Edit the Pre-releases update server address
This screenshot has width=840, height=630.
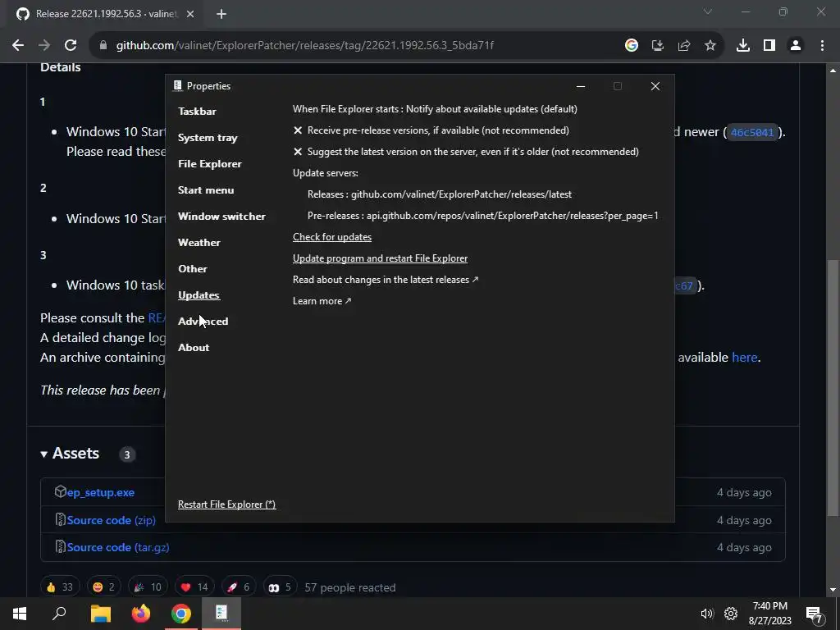coord(482,216)
